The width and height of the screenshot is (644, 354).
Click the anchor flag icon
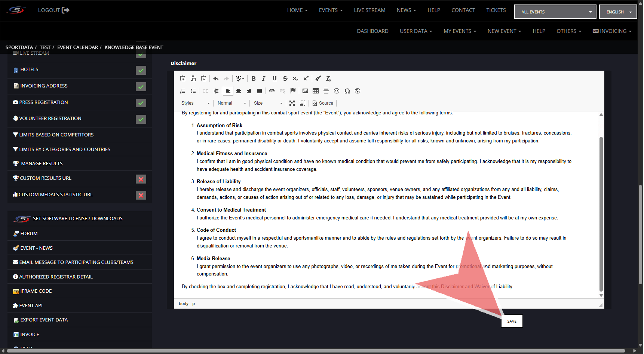pos(293,91)
